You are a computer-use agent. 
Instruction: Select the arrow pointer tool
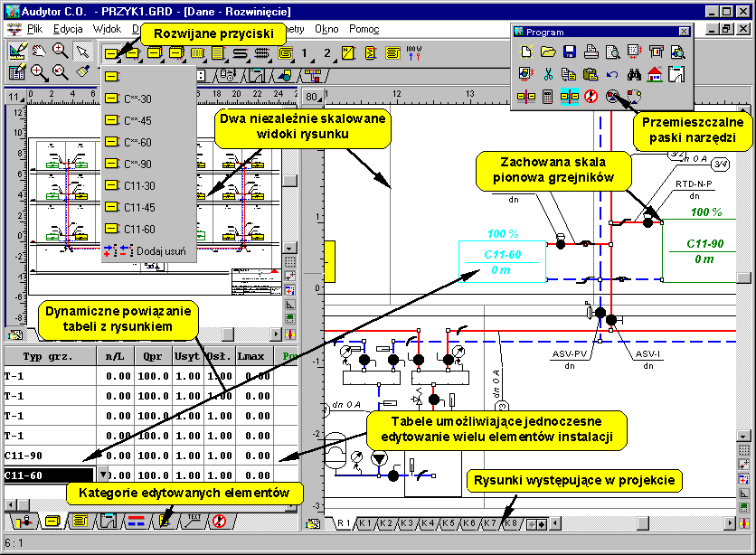82,52
